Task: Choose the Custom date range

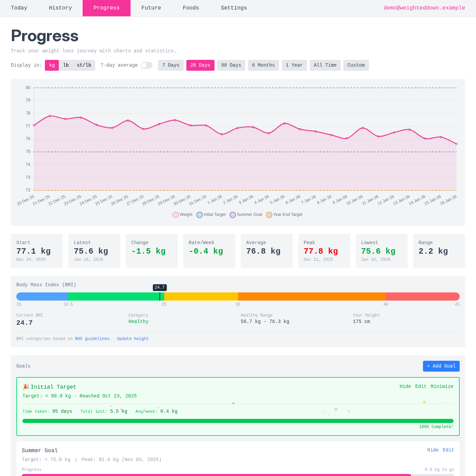Action: click(x=356, y=65)
